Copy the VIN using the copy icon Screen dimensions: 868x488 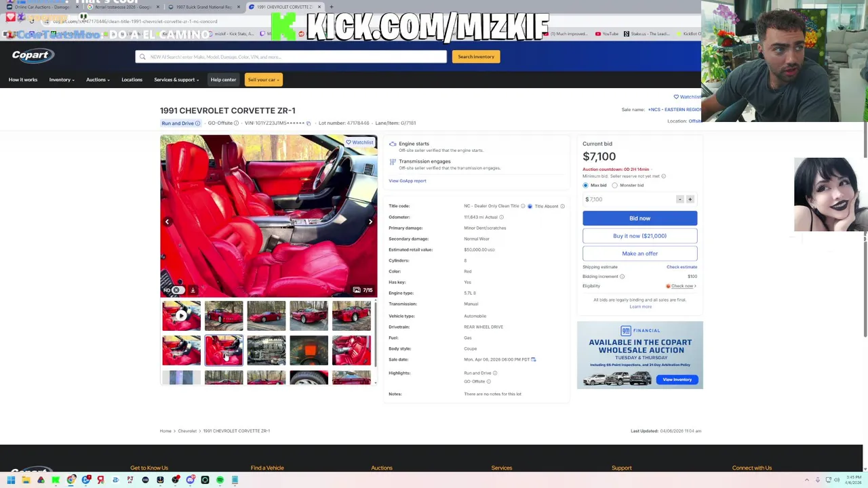coord(309,123)
